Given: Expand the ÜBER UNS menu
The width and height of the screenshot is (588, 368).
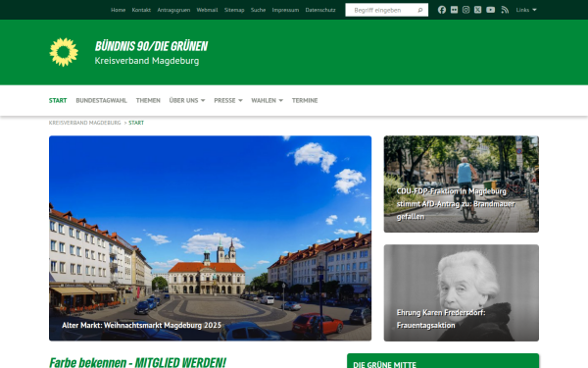Looking at the screenshot, I should pos(187,101).
